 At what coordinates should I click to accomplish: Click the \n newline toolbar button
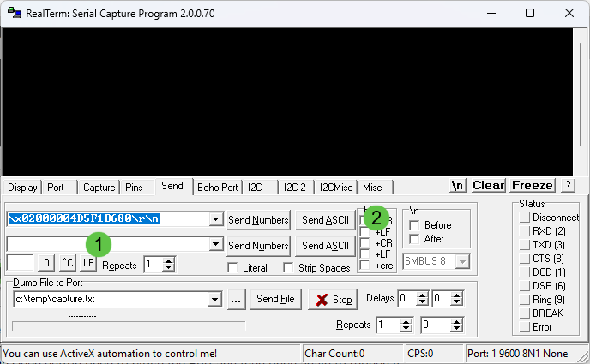458,186
